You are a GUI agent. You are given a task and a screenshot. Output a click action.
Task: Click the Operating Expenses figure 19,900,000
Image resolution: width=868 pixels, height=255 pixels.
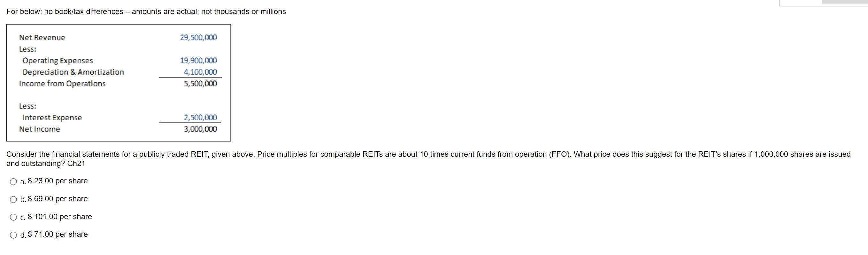(x=198, y=60)
